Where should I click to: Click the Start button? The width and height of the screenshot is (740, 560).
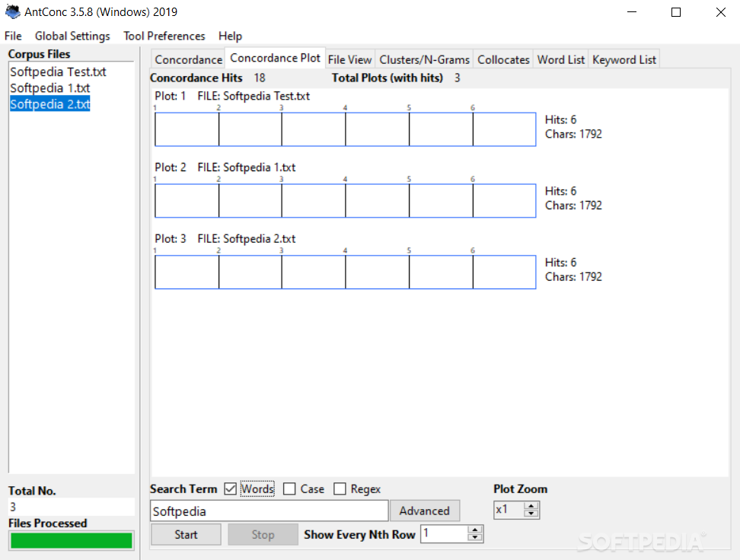pos(186,535)
